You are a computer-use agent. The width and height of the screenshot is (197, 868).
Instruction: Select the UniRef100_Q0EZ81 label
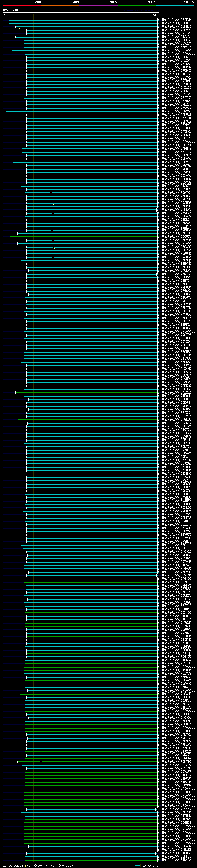[177, 812]
